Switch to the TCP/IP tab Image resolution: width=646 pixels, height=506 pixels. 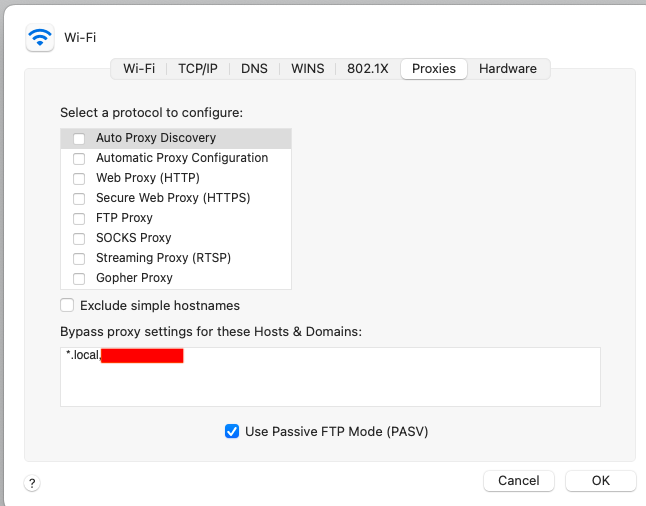click(197, 69)
